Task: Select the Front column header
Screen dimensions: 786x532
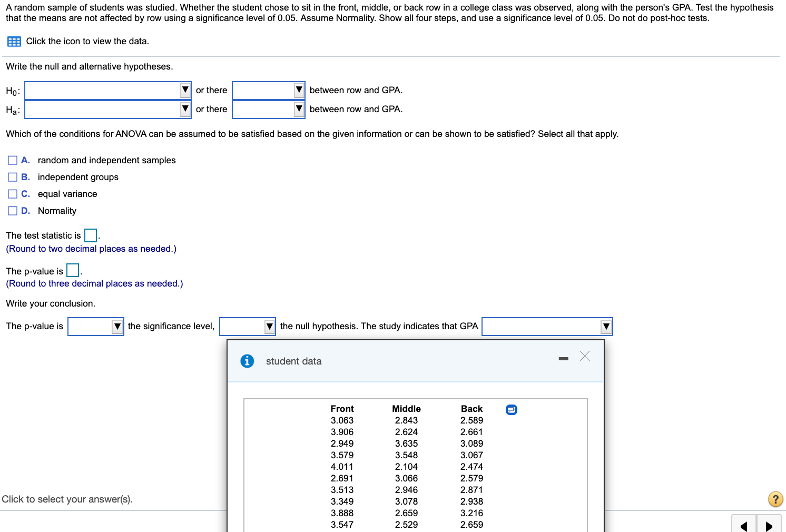Action: point(342,409)
